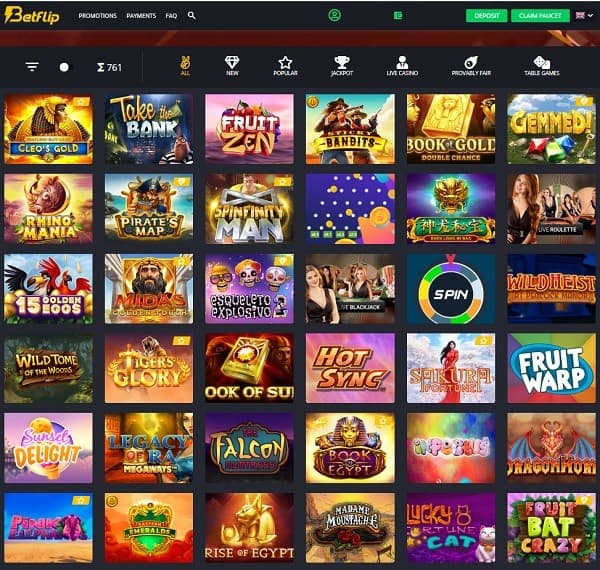
Task: Select the Provably Fair category icon
Action: coord(471,66)
